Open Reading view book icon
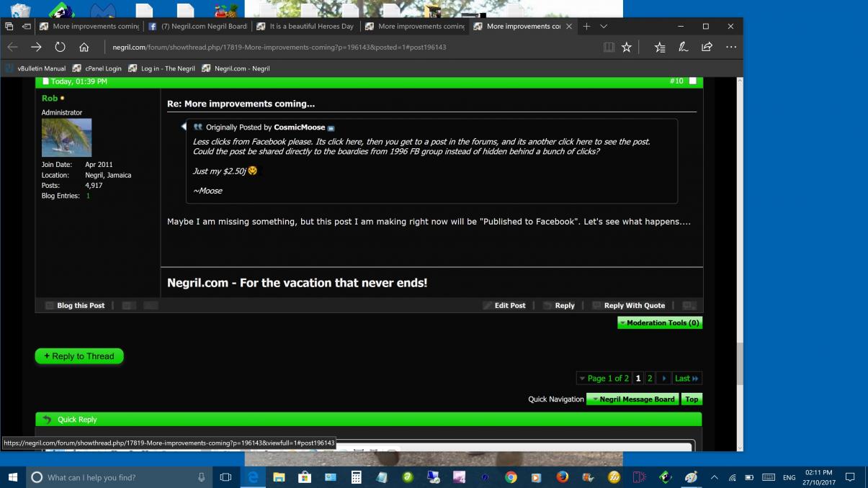The image size is (868, 488). point(609,48)
